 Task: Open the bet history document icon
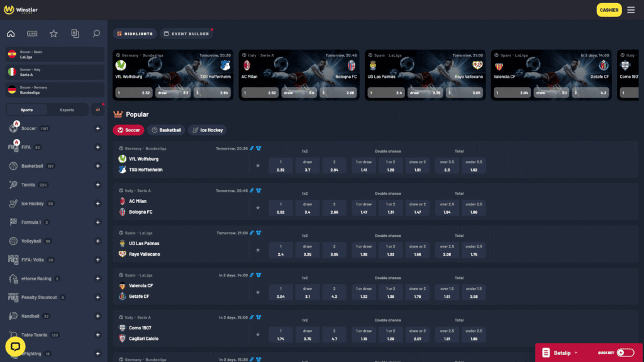tap(75, 34)
